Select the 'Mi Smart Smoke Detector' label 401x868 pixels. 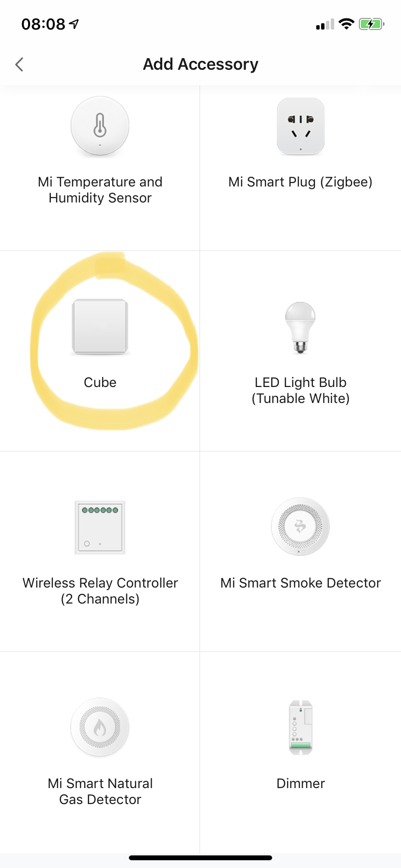[300, 583]
